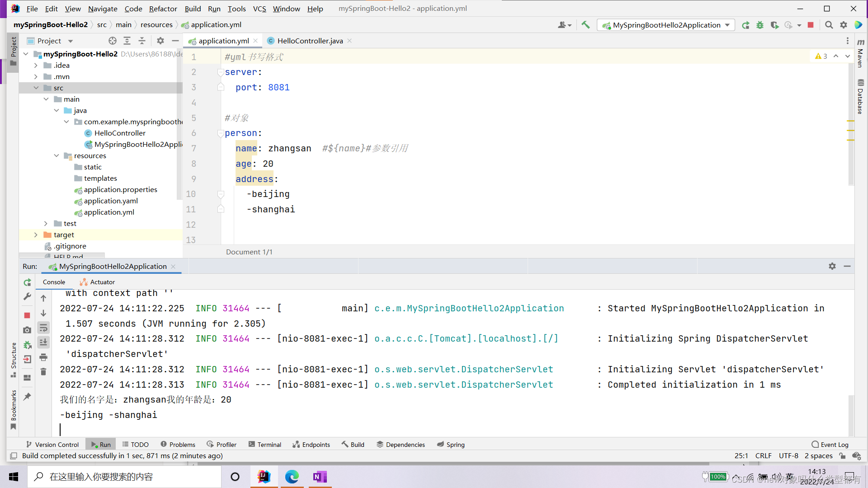Open editor tab options menu (three dots)
868x488 pixels.
tap(848, 41)
